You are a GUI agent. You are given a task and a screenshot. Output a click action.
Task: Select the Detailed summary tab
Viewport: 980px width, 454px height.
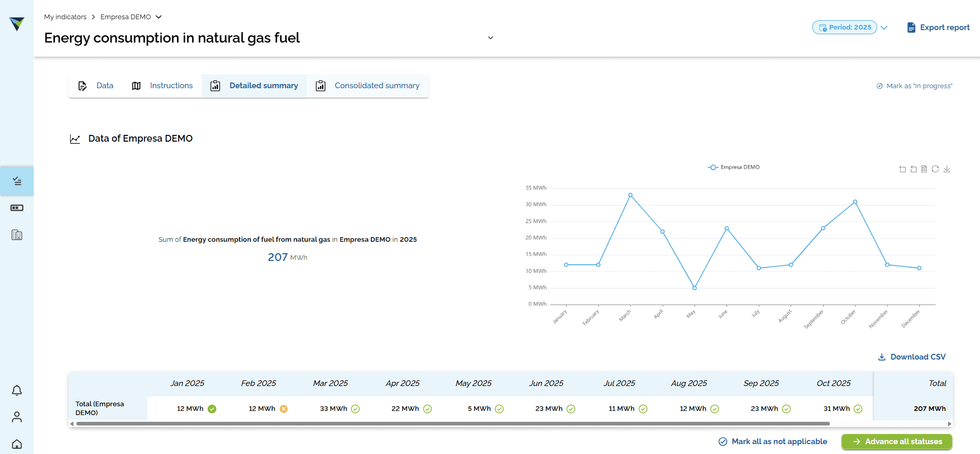254,86
